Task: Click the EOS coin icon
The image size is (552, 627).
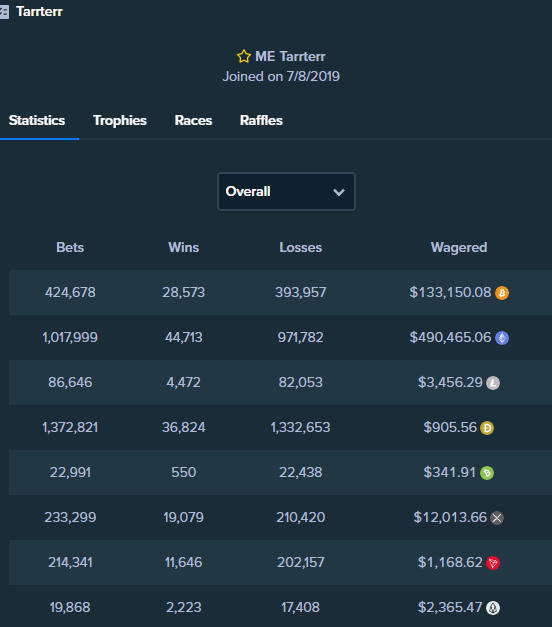Action: [493, 608]
